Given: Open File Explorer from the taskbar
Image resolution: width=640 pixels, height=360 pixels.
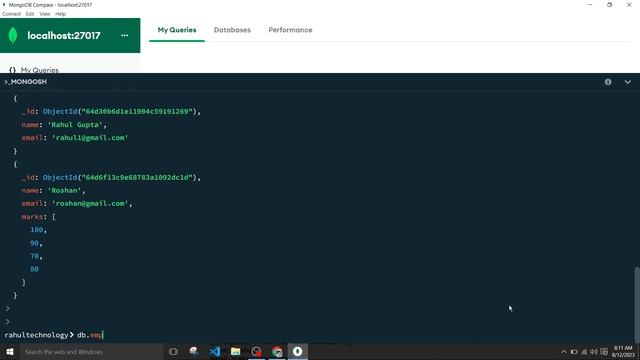Looking at the screenshot, I should (236, 351).
